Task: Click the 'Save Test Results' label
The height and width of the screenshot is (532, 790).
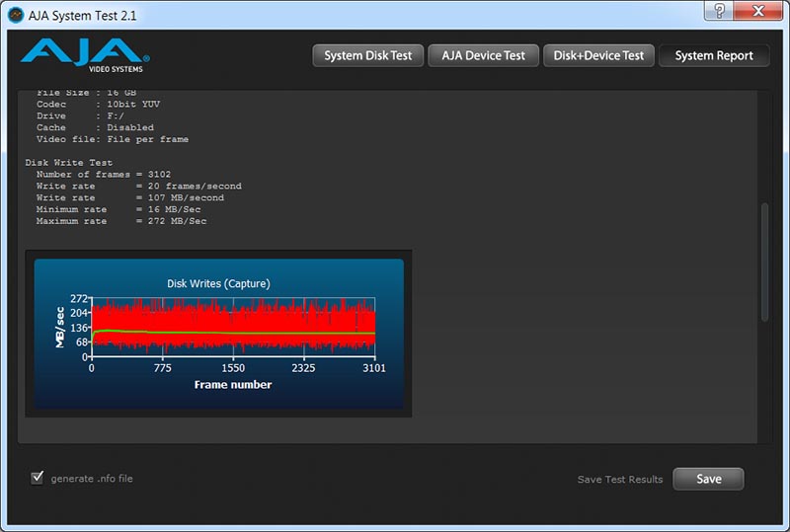Action: coord(620,479)
